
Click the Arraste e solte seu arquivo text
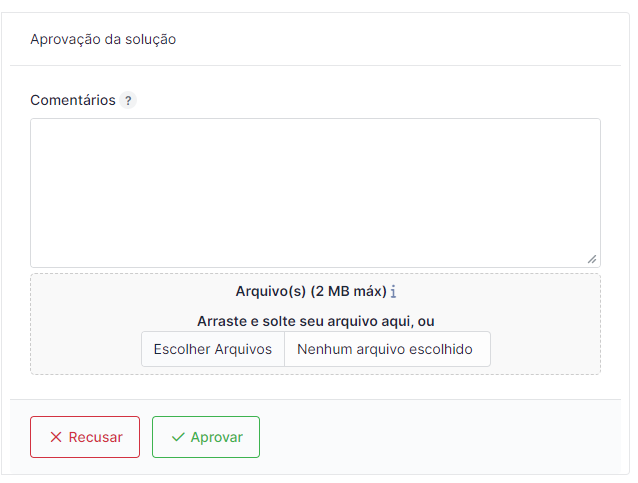tap(315, 322)
